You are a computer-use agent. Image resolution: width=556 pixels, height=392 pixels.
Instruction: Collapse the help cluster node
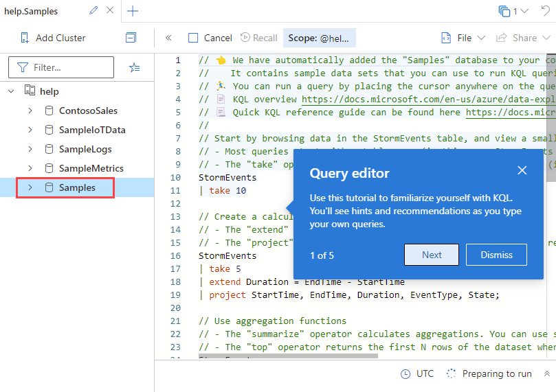(12, 91)
